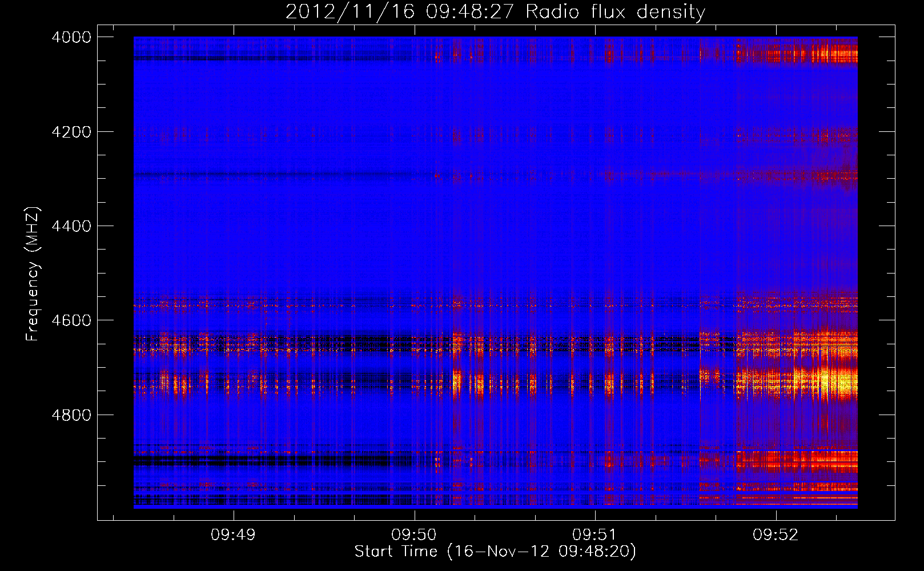The width and height of the screenshot is (924, 571).
Task: Click the 4000 frequency tick label
Action: [x=71, y=37]
